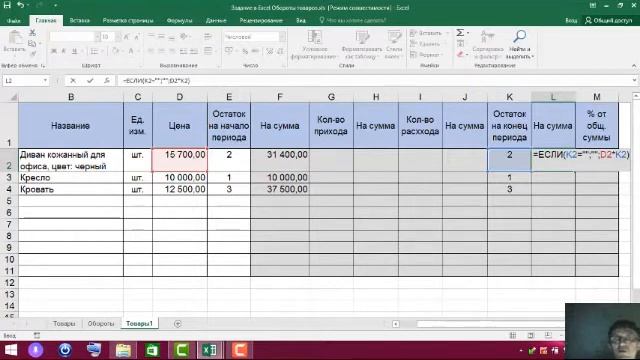Click the Wrap Text icon
640x360 pixels.
coord(208,37)
